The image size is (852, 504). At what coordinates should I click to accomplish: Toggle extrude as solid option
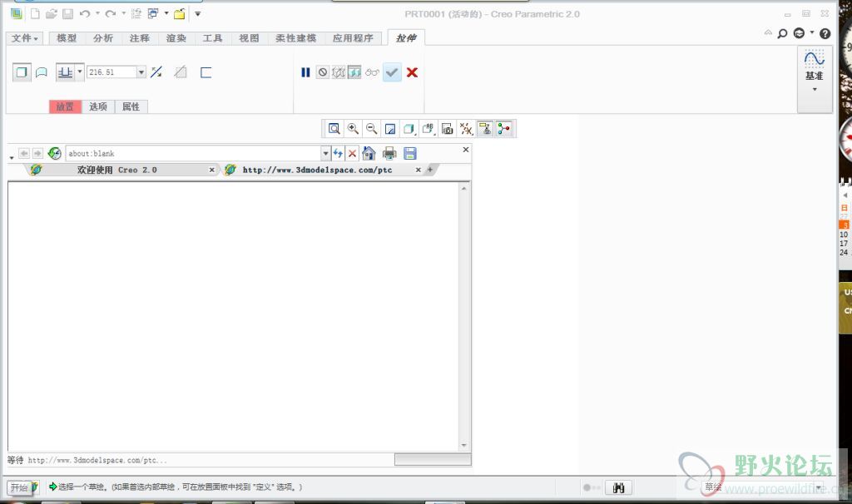[21, 72]
